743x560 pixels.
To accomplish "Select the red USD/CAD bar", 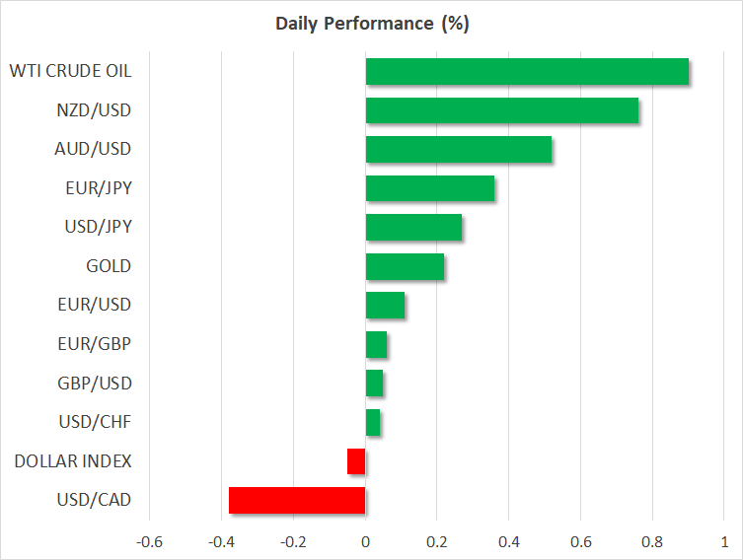I will pyautogui.click(x=297, y=500).
